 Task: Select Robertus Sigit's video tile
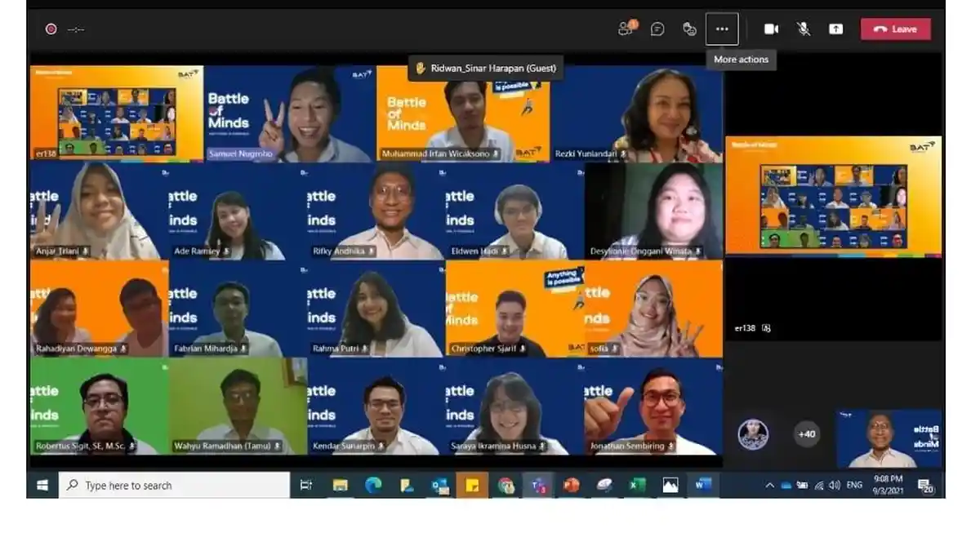tap(100, 407)
